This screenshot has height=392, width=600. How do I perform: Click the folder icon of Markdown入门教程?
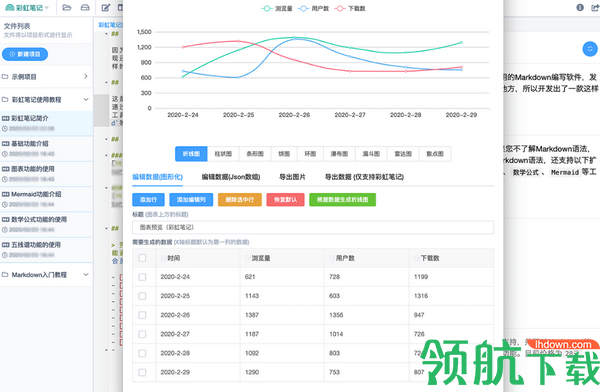click(5, 274)
